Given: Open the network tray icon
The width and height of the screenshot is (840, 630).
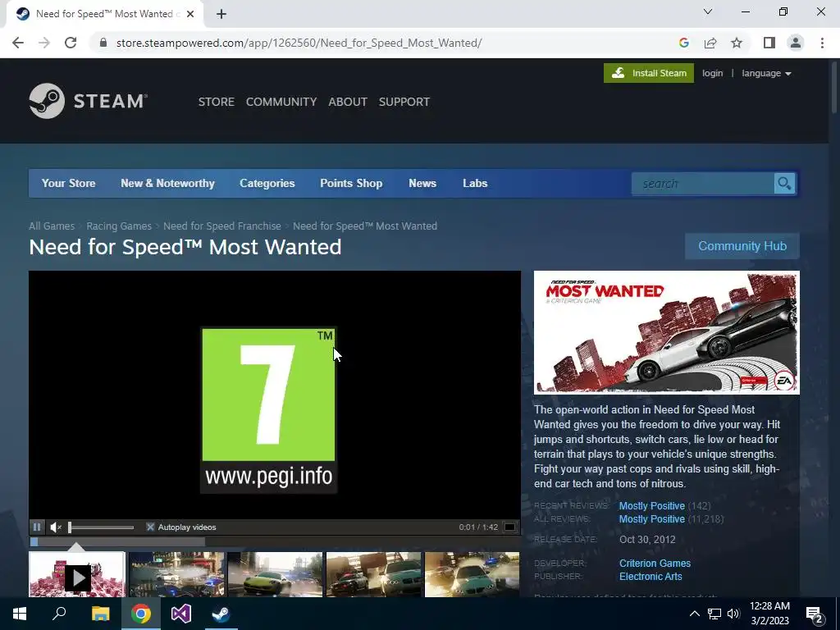Looking at the screenshot, I should [x=714, y=614].
